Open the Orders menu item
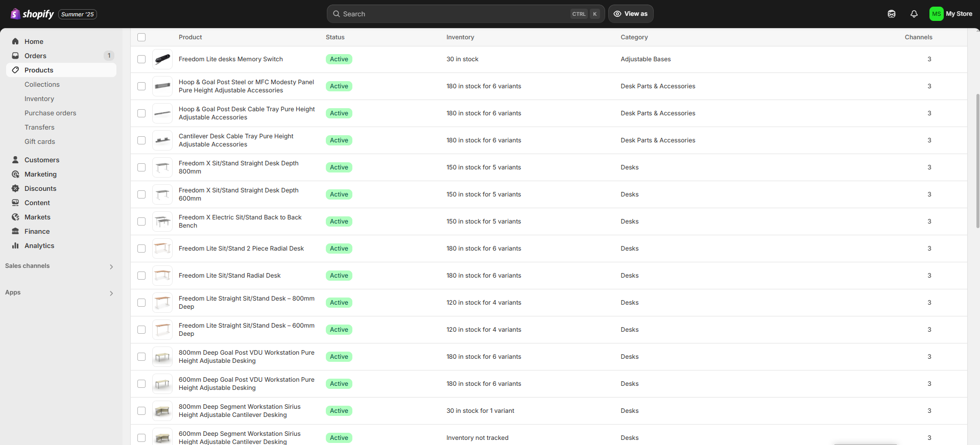This screenshot has height=445, width=980. pyautogui.click(x=35, y=56)
